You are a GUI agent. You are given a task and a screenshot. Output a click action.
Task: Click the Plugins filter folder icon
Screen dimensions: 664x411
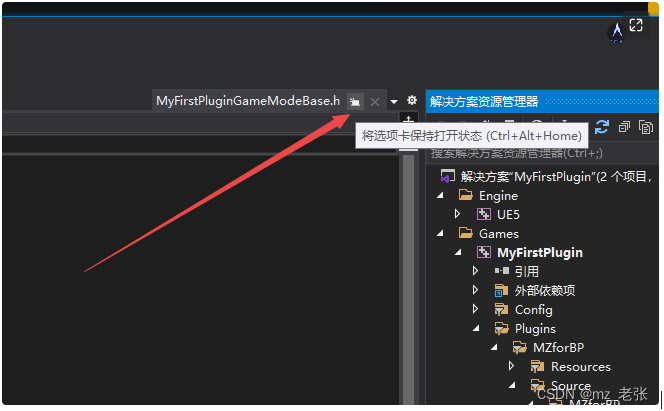pos(501,328)
